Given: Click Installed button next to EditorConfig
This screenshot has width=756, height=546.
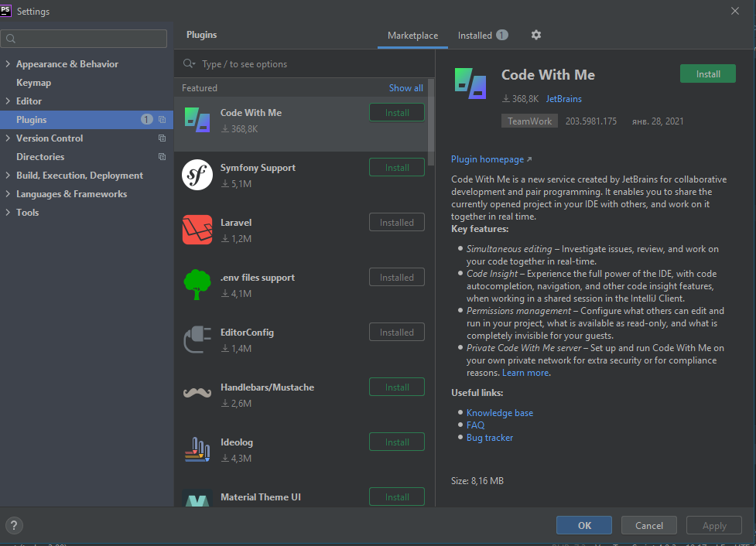Looking at the screenshot, I should (x=397, y=332).
